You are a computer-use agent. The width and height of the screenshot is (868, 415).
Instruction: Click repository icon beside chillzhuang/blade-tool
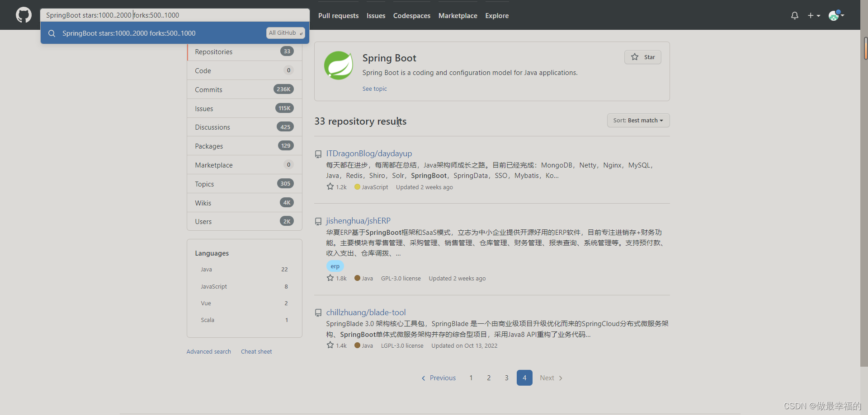(318, 312)
